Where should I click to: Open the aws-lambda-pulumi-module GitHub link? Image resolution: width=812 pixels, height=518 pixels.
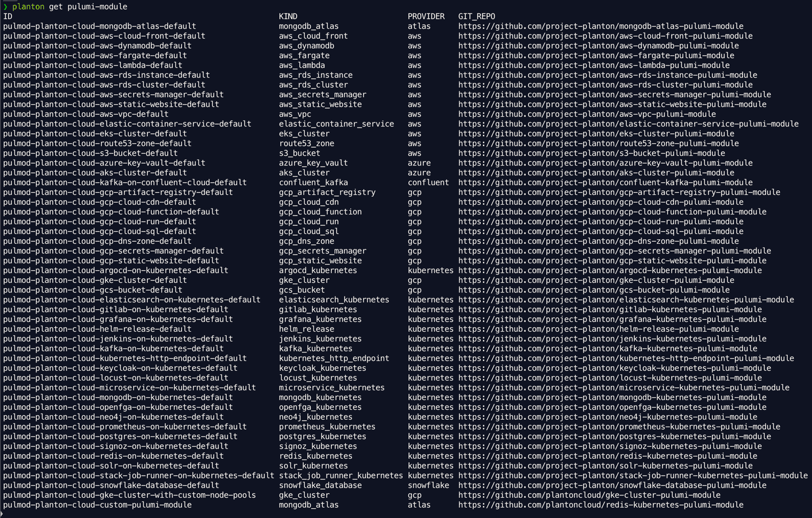(x=594, y=65)
